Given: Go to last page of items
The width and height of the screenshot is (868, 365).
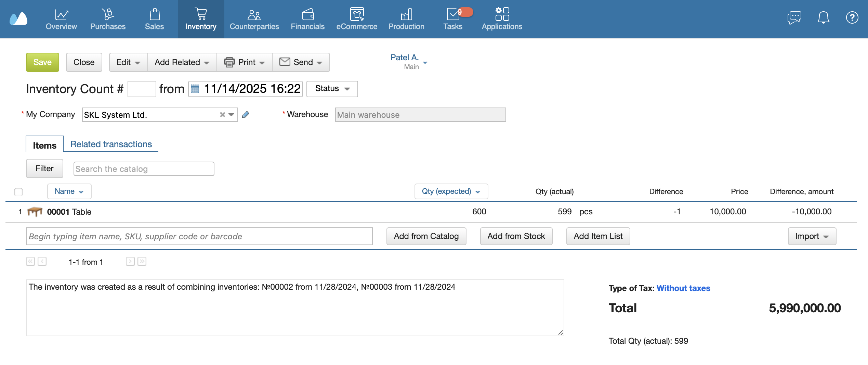Looking at the screenshot, I should (142, 262).
